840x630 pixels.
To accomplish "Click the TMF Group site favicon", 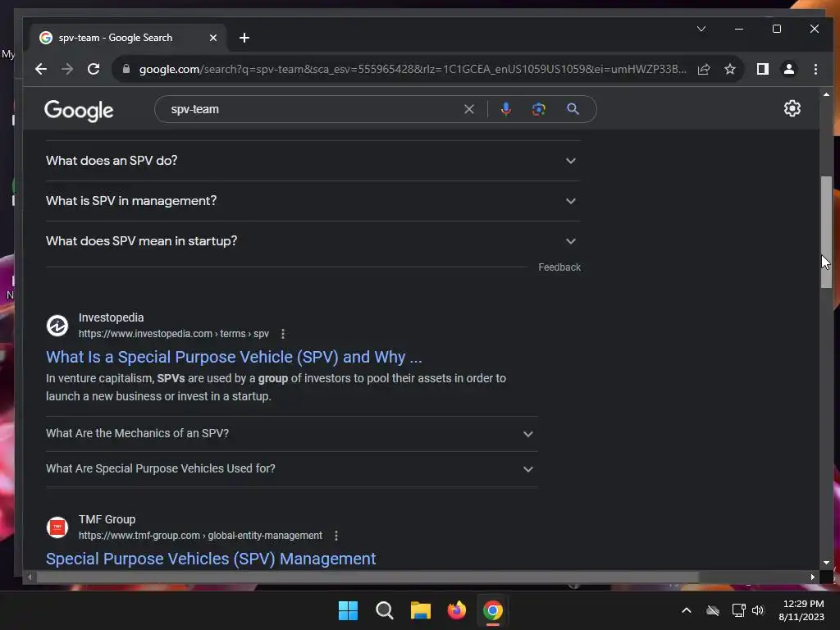I will pyautogui.click(x=57, y=527).
